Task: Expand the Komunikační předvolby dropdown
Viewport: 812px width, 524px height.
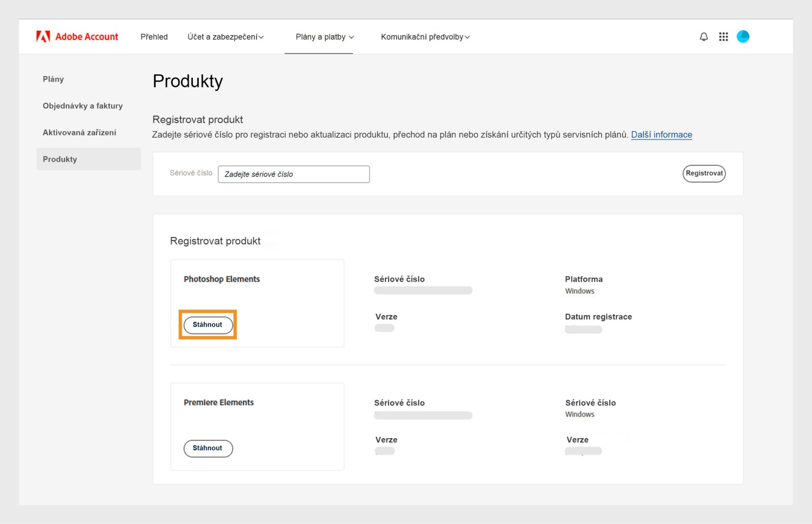Action: 425,37
